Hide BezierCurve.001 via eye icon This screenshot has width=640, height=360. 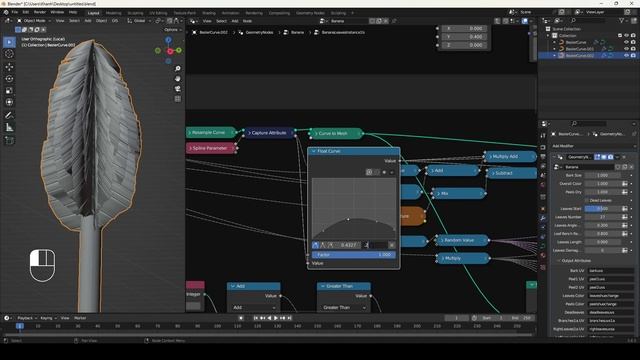click(x=626, y=49)
